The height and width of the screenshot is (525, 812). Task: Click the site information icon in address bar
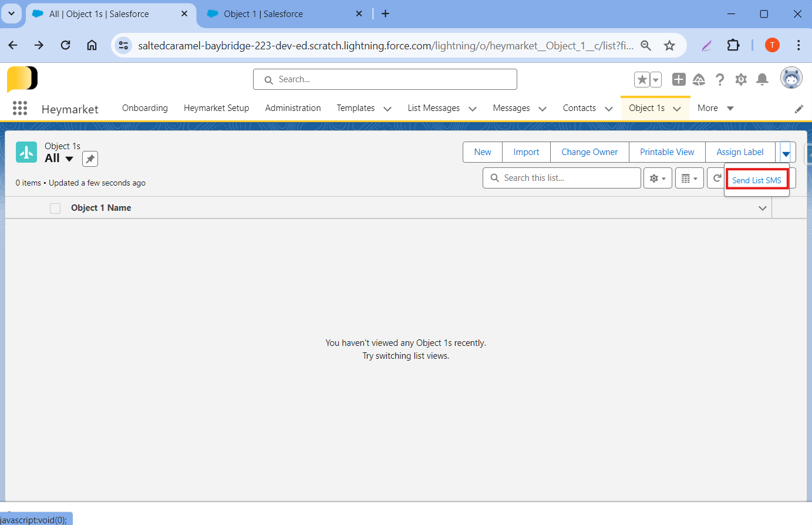123,45
